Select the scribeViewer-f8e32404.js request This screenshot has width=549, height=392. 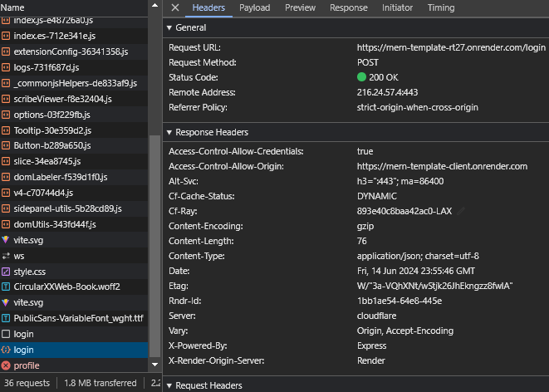click(74, 99)
